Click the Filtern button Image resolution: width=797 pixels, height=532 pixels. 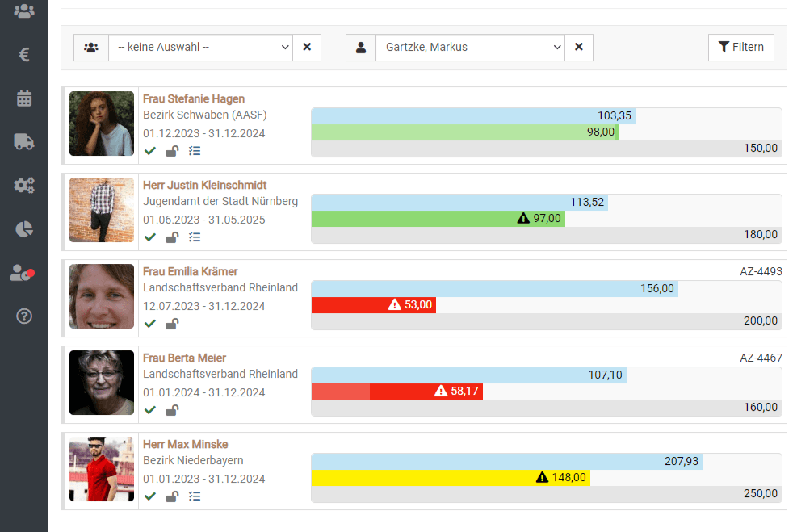[x=740, y=48]
